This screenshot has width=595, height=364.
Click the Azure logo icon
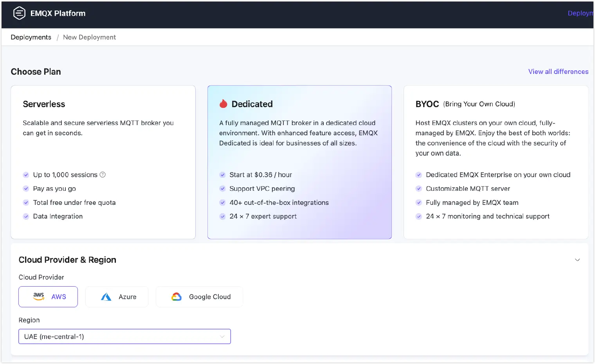[106, 297]
